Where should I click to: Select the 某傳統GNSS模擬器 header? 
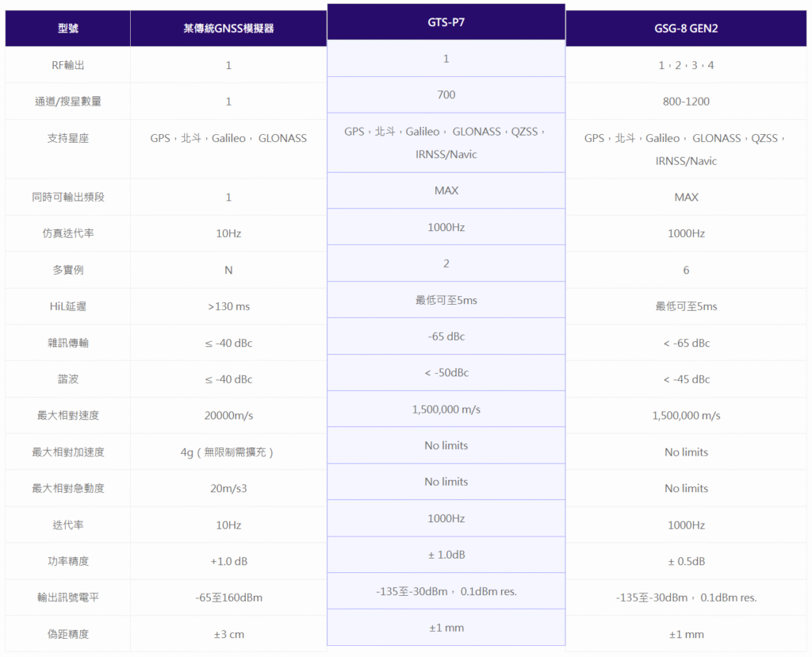(228, 29)
